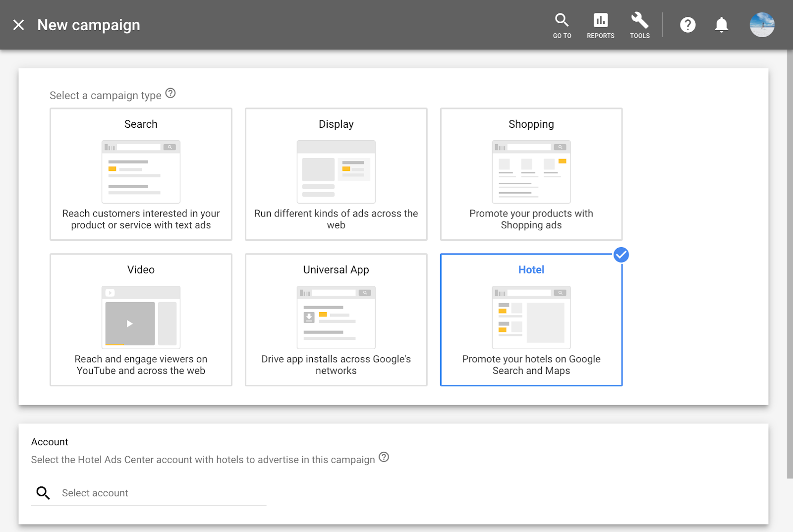Choose the Universal App campaign type

coord(336,320)
